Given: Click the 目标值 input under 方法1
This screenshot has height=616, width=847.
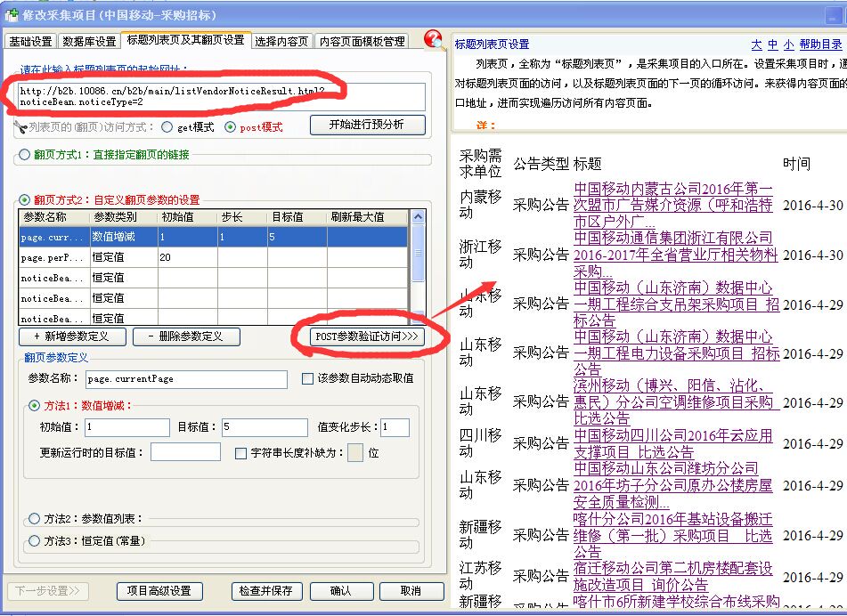Looking at the screenshot, I should click(x=265, y=427).
